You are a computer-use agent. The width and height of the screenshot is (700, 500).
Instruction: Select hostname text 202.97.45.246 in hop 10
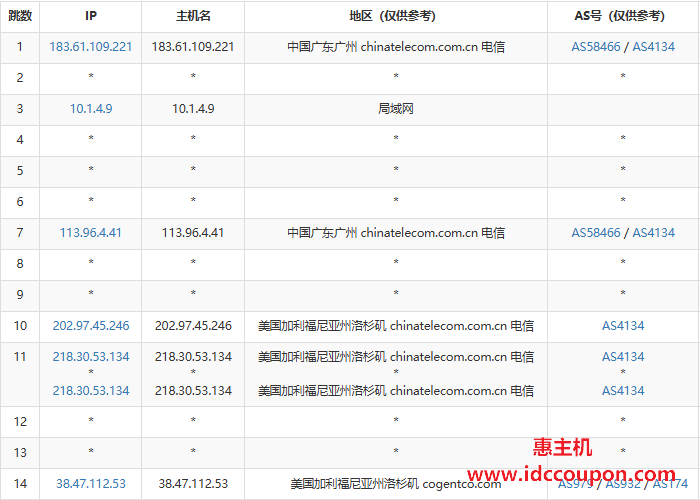(x=193, y=325)
